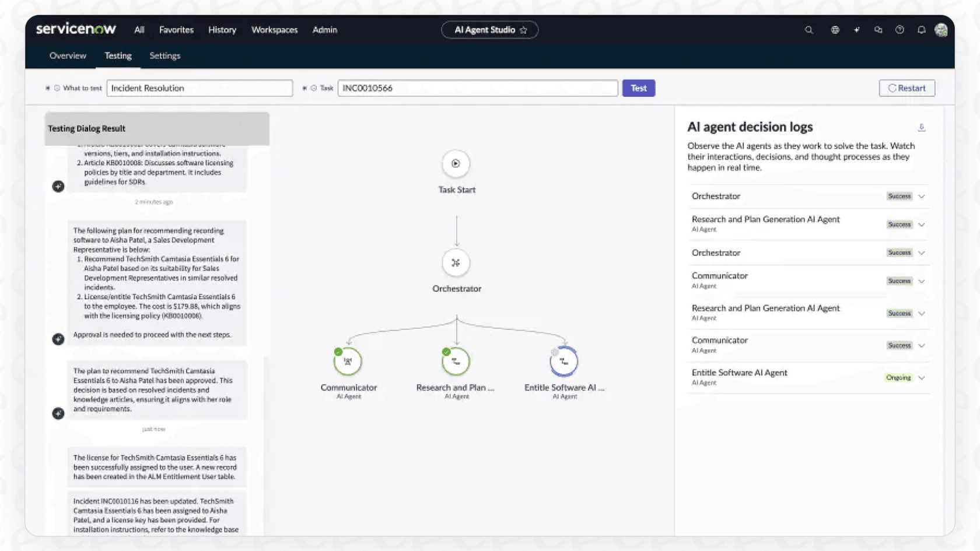Expand the first Orchestrator entry in decision logs

point(922,196)
